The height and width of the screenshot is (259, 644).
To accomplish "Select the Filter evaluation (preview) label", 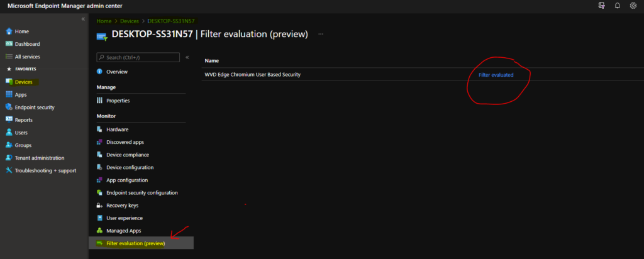I will coord(136,243).
